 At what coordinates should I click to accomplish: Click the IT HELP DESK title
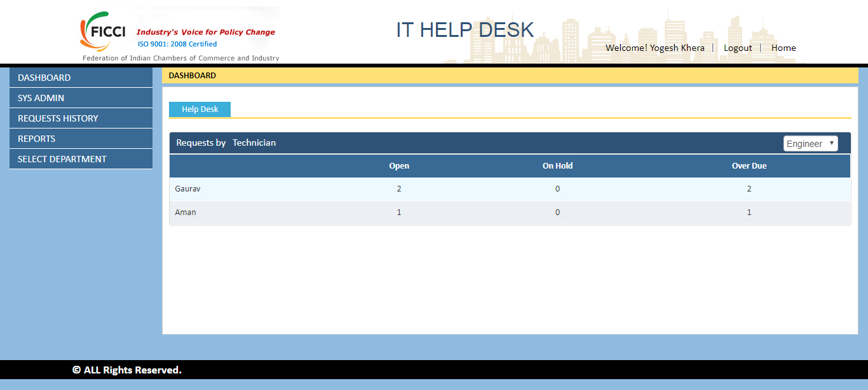(465, 29)
